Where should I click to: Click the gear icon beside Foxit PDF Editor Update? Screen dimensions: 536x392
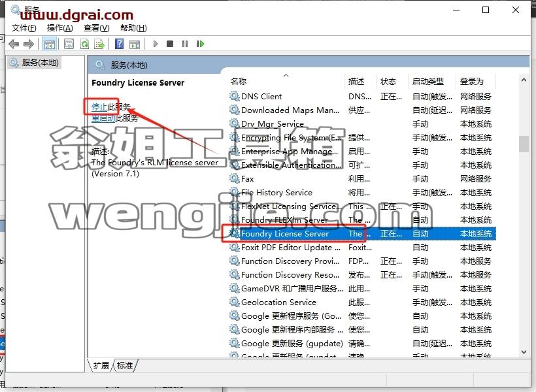point(234,247)
